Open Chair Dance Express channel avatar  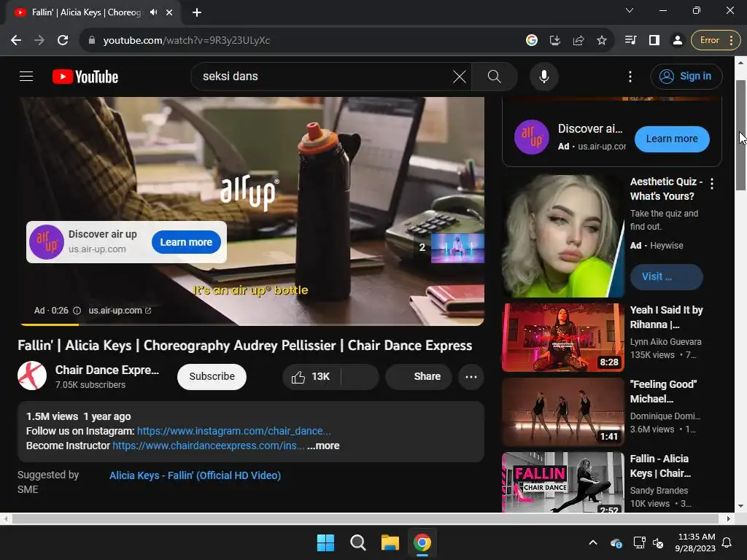(32, 376)
